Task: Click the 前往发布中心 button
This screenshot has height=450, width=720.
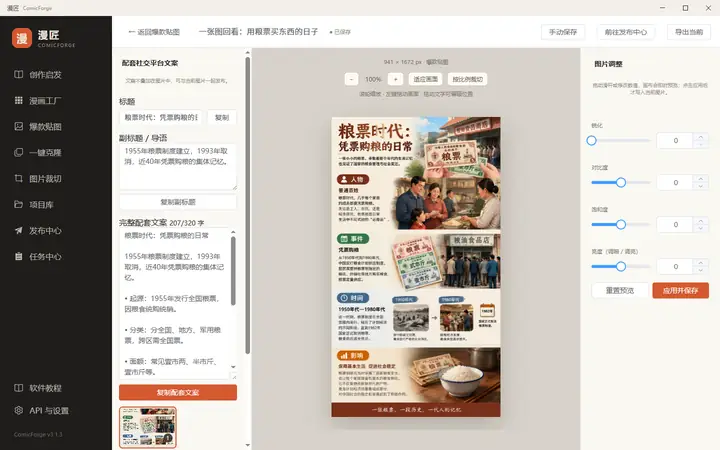Action: pyautogui.click(x=625, y=32)
